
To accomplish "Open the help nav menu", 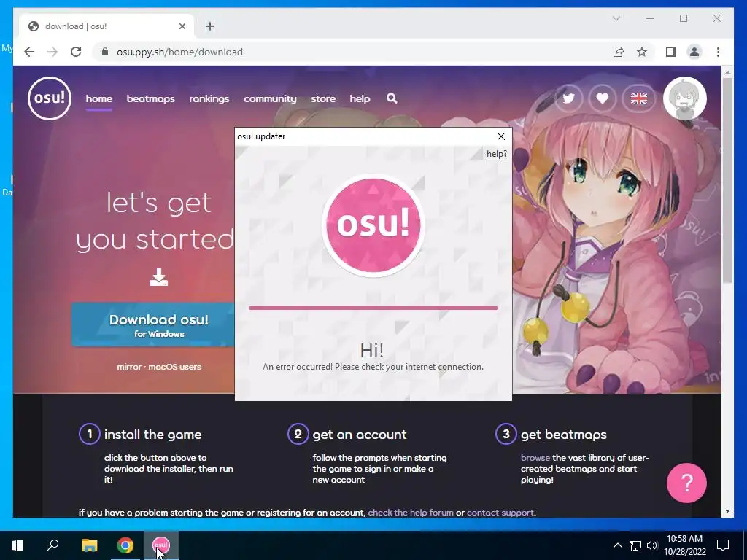I will click(x=360, y=98).
